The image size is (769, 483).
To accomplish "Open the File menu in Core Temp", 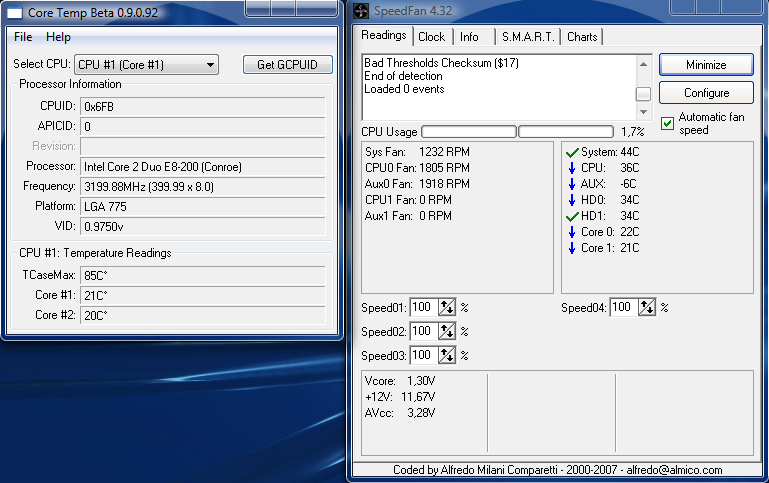I will coord(23,37).
